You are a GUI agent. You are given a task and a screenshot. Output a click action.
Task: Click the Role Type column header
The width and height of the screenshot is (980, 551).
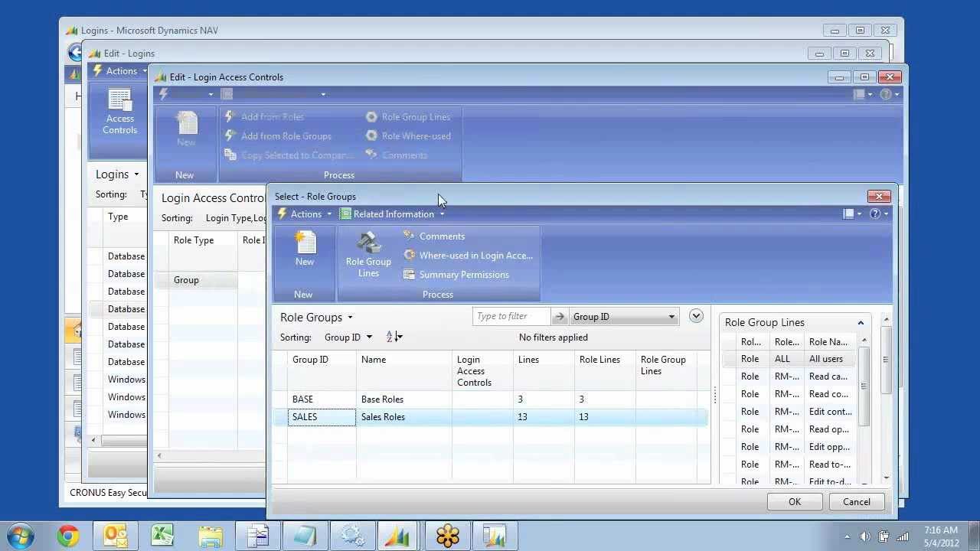(x=203, y=250)
